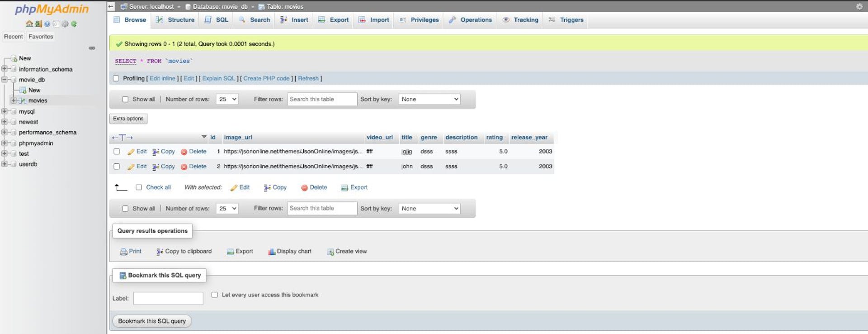Click the link chain icon in the navigation panel
Viewport: 868px width, 334px height.
coord(92,48)
